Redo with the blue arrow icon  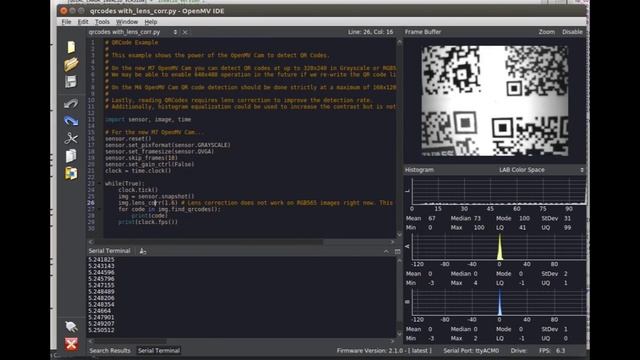tap(71, 121)
